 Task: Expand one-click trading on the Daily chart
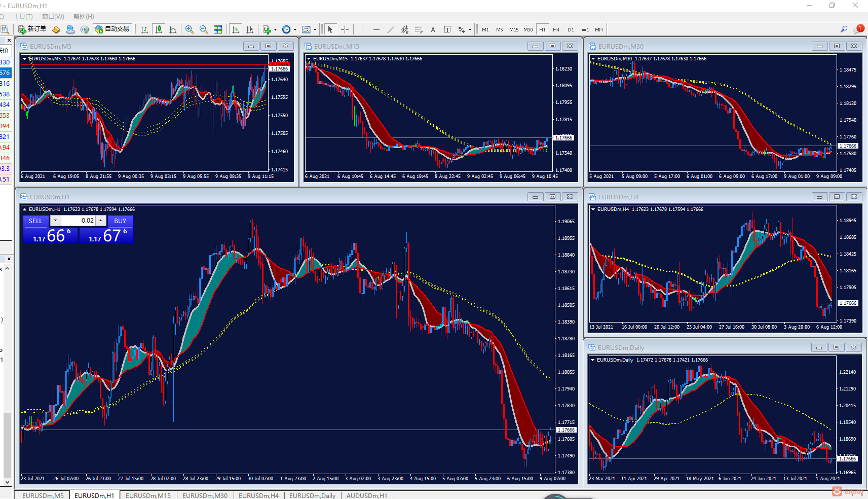pyautogui.click(x=593, y=360)
